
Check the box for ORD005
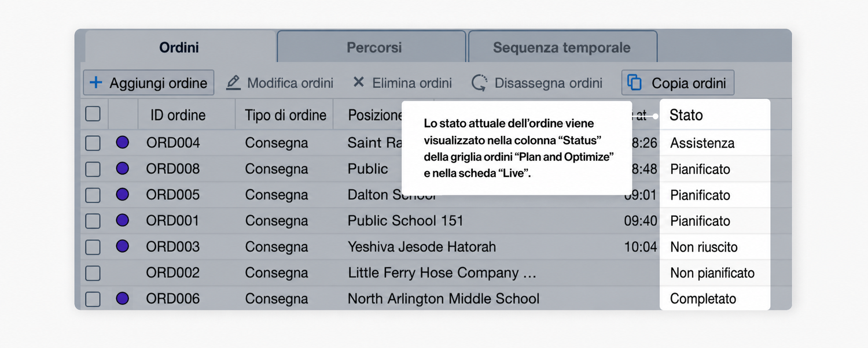coord(93,195)
